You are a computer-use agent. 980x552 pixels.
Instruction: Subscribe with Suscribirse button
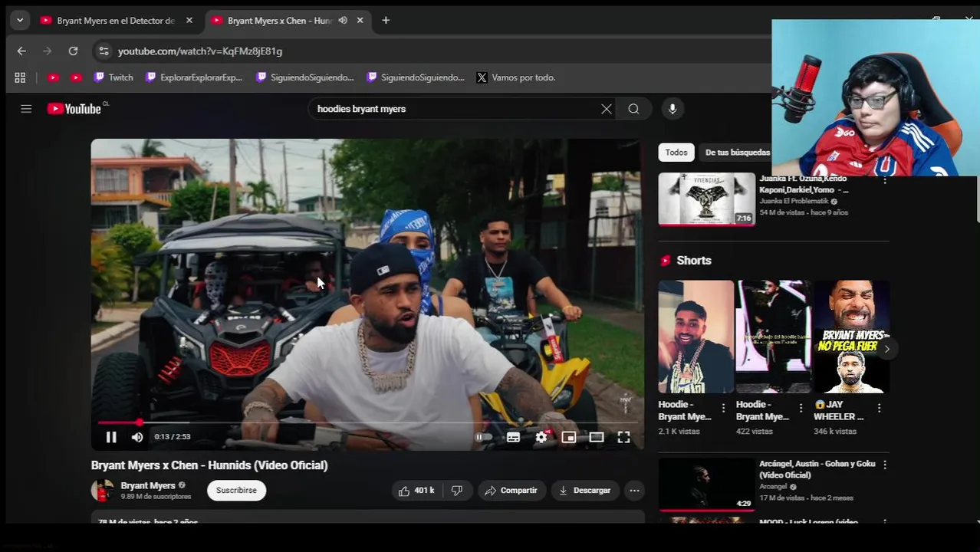pos(236,491)
